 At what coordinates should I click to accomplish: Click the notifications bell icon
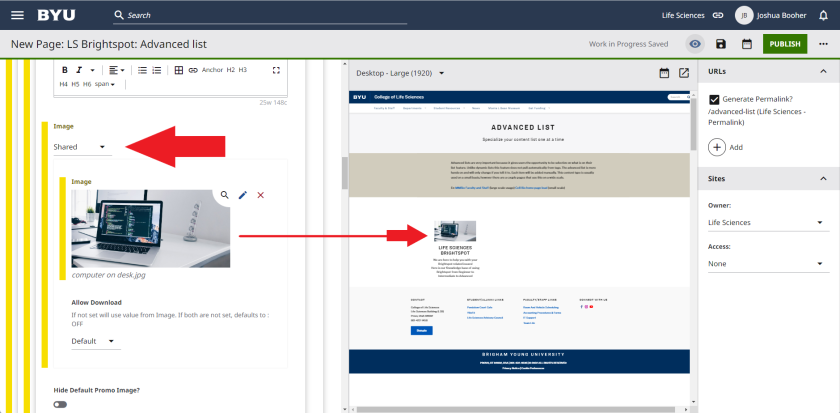823,15
